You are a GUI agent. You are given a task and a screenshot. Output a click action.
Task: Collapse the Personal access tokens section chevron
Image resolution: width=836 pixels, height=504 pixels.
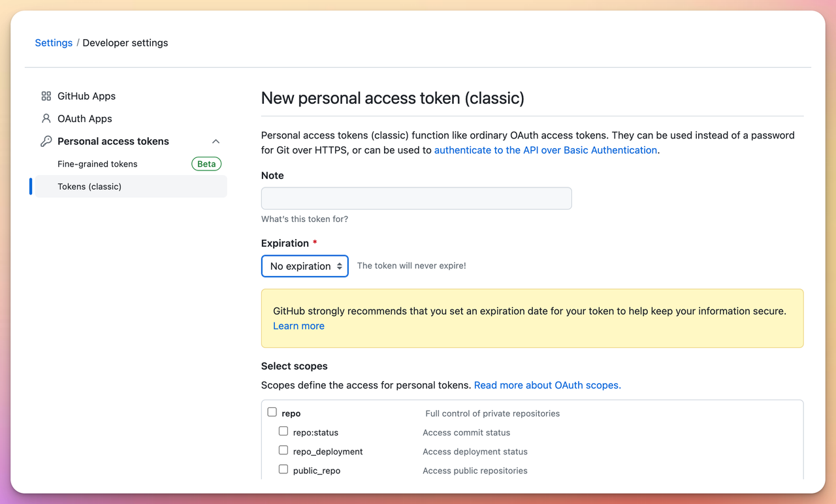(x=216, y=142)
